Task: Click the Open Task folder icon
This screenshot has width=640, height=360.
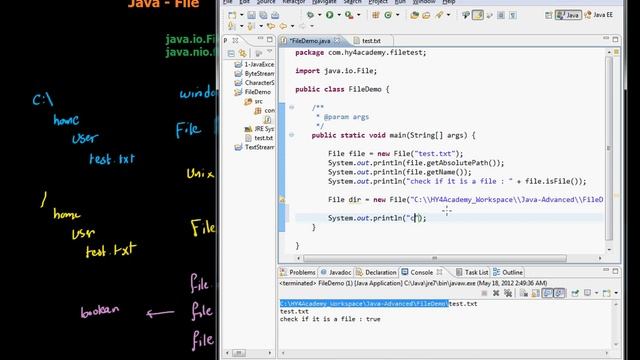Action: click(426, 15)
